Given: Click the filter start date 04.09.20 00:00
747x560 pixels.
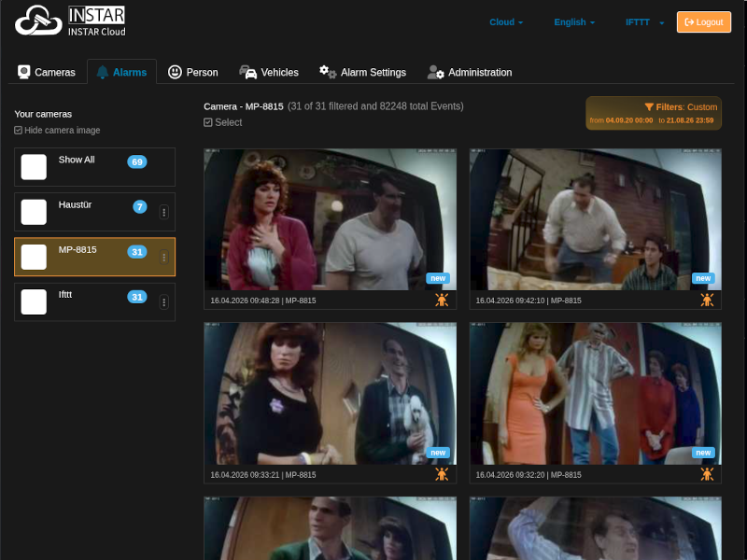Looking at the screenshot, I should click(628, 120).
